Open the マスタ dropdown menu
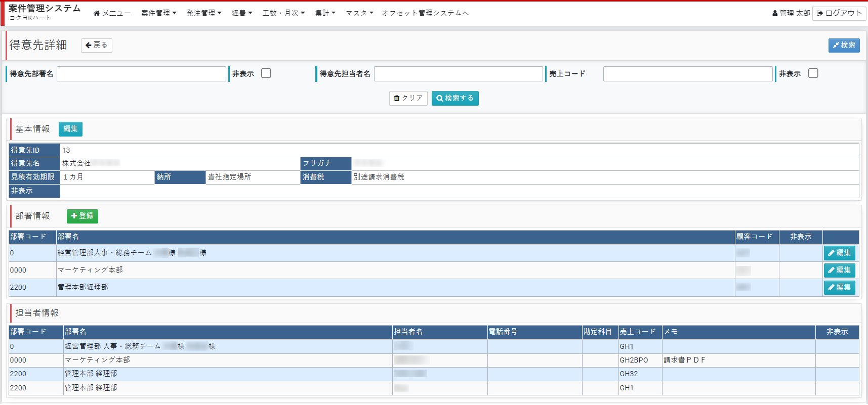The height and width of the screenshot is (405, 868). [359, 13]
